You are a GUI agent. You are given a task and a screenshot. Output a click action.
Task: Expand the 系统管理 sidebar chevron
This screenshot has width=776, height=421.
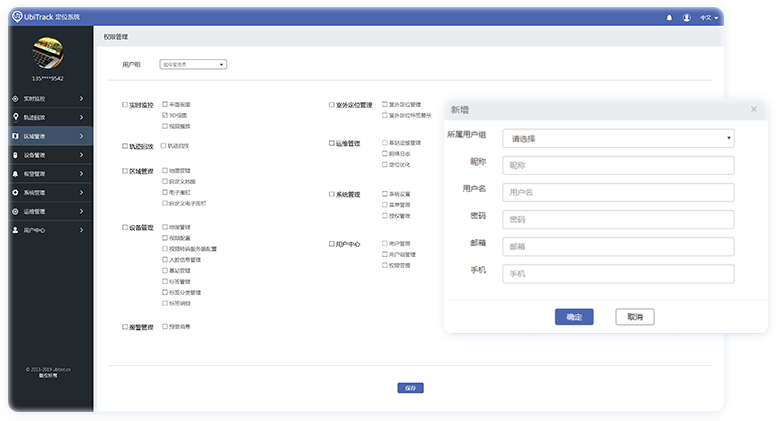(x=82, y=192)
